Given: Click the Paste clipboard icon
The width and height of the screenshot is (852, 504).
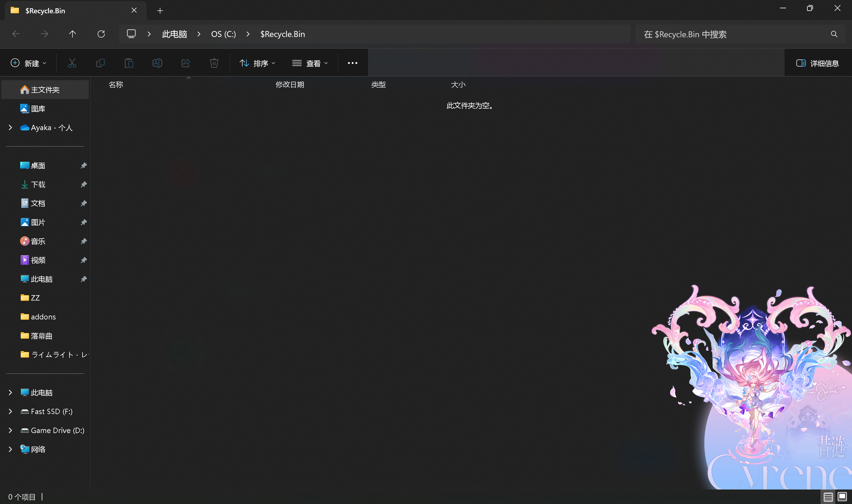Looking at the screenshot, I should 129,63.
